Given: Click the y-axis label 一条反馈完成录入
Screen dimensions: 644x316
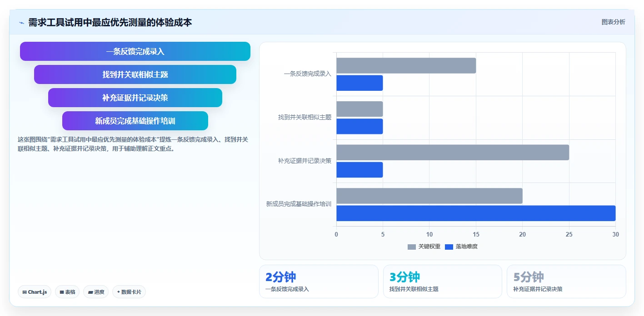Looking at the screenshot, I should click(308, 74).
